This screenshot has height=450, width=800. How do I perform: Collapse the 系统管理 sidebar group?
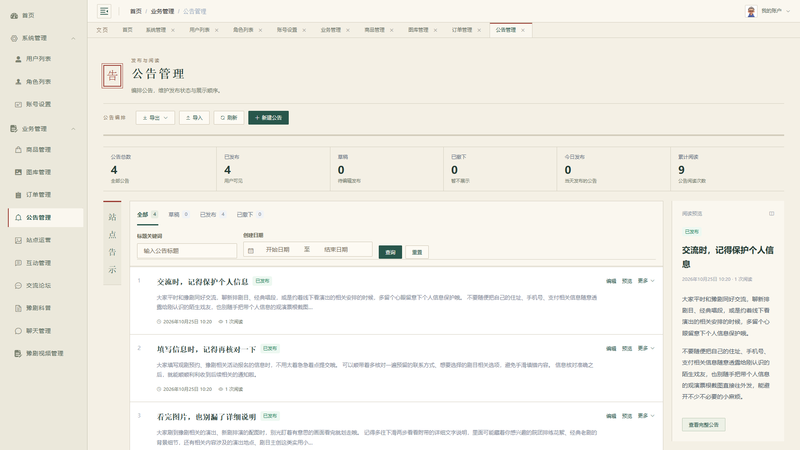(73, 38)
